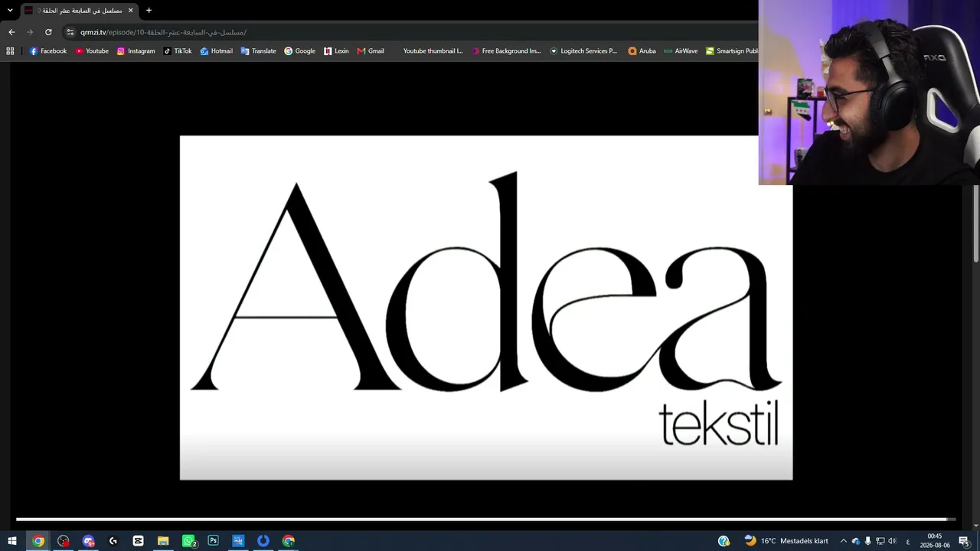Open the Logitech Services bookmark

[583, 51]
